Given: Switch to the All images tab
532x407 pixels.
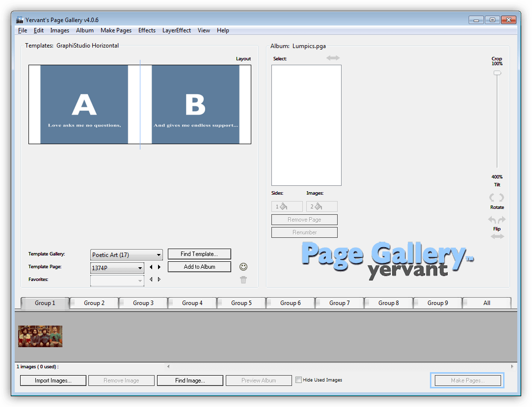Looking at the screenshot, I should [487, 303].
